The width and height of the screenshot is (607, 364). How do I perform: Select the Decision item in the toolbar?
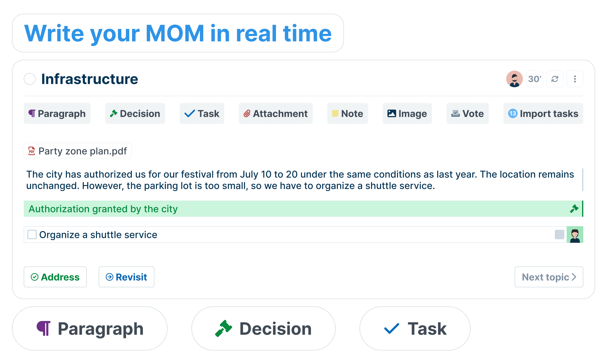coord(135,114)
